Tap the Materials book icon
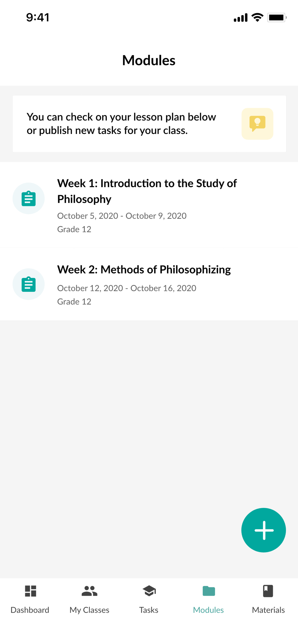Viewport: 298px width, 644px height. click(268, 591)
